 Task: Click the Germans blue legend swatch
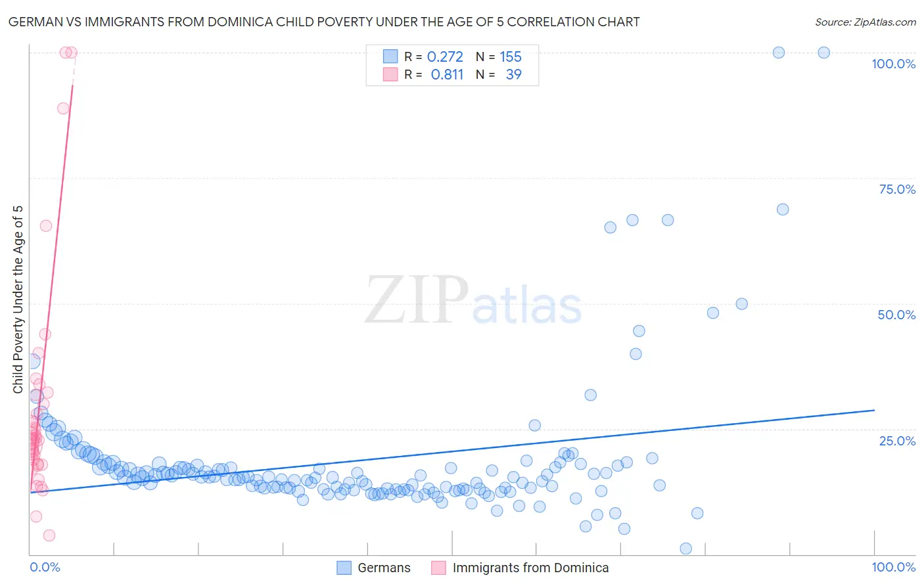[344, 568]
